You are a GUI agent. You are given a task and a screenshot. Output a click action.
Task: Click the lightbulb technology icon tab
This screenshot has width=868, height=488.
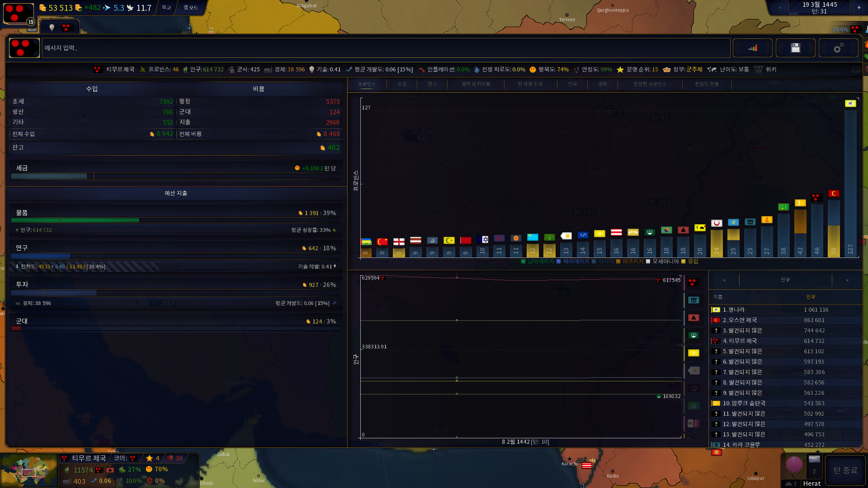click(52, 28)
